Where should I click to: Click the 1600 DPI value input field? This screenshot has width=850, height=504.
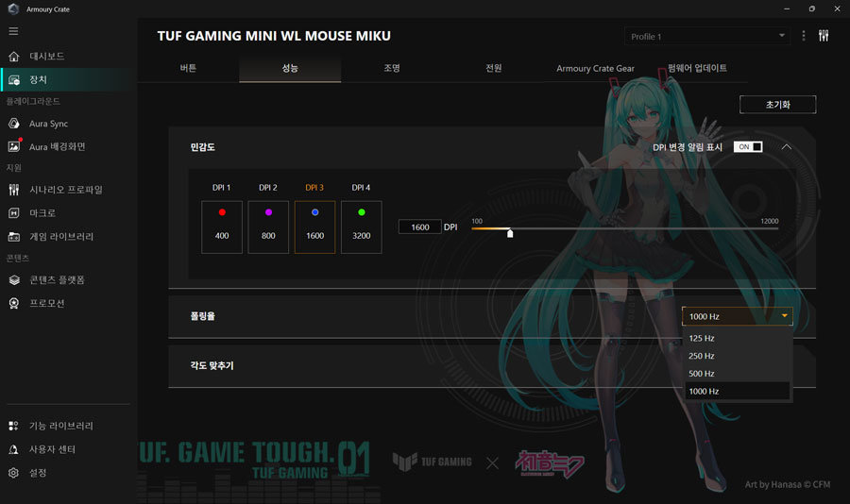coord(419,227)
